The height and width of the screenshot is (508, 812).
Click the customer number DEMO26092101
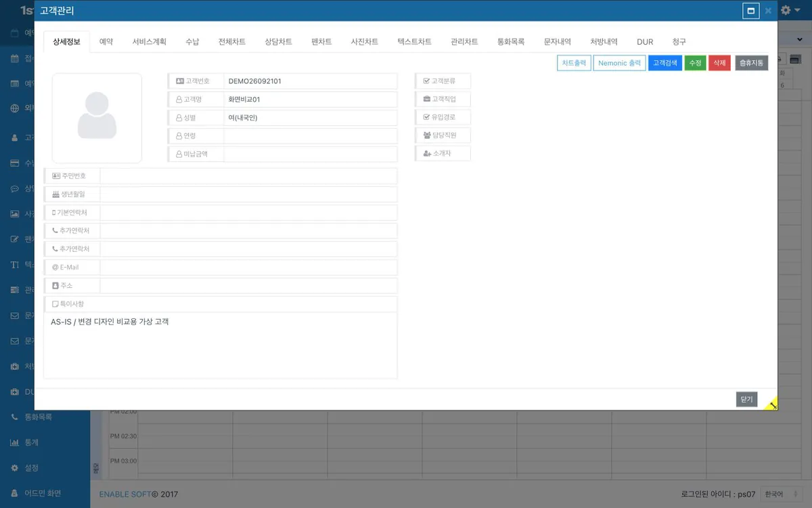tap(255, 81)
